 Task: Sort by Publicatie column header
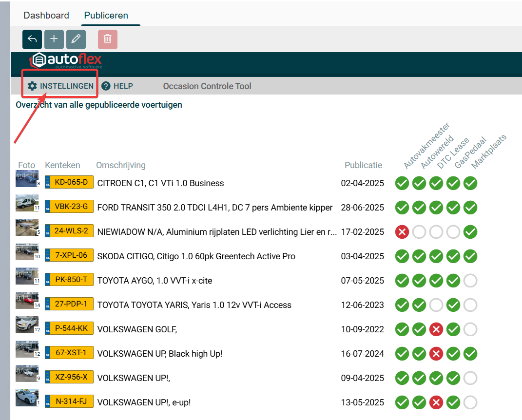point(363,165)
